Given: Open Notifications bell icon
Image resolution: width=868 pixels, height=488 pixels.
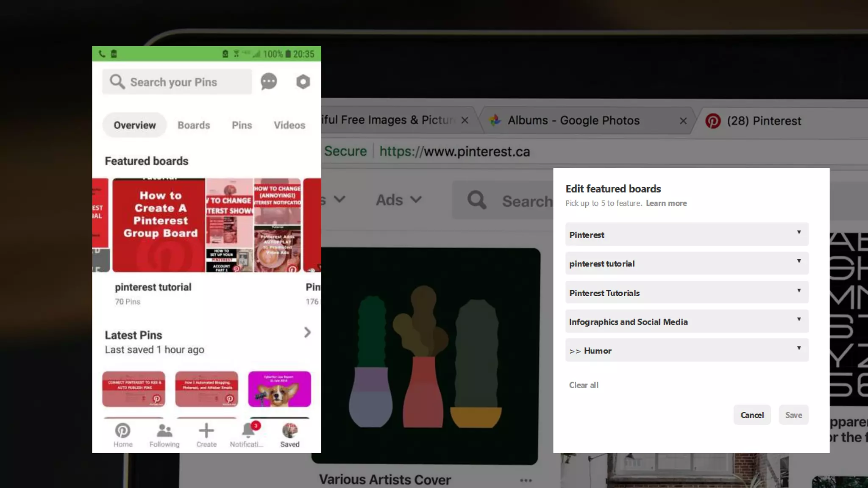Looking at the screenshot, I should coord(248,431).
